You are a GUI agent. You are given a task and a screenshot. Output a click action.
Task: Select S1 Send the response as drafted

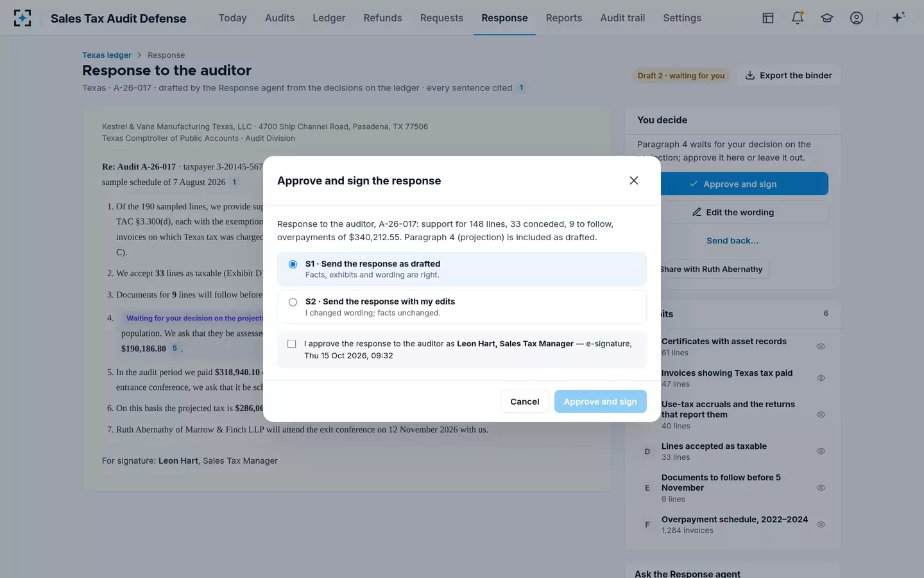coord(462,268)
